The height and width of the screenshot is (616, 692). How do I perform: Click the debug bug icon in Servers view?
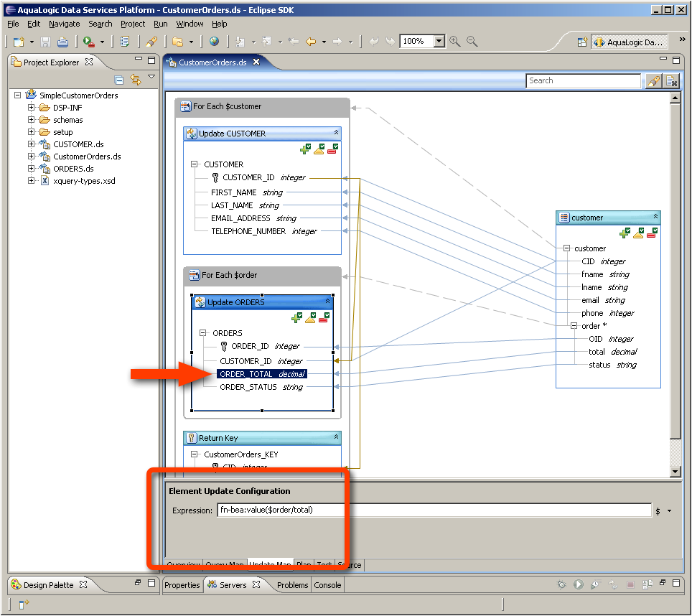pyautogui.click(x=561, y=584)
